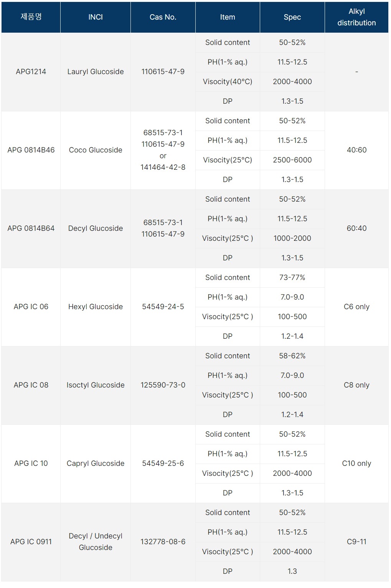Click the Cas No. column header

tap(163, 17)
